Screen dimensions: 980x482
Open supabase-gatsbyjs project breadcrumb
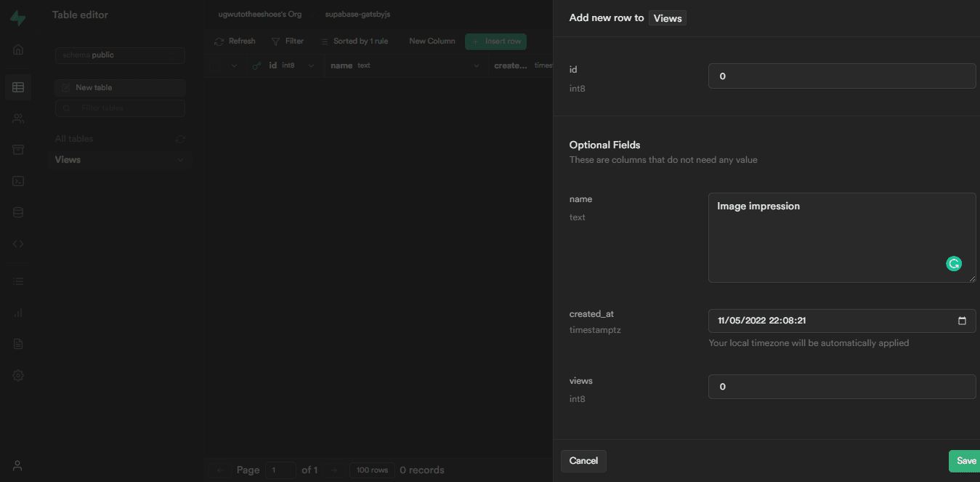[357, 15]
